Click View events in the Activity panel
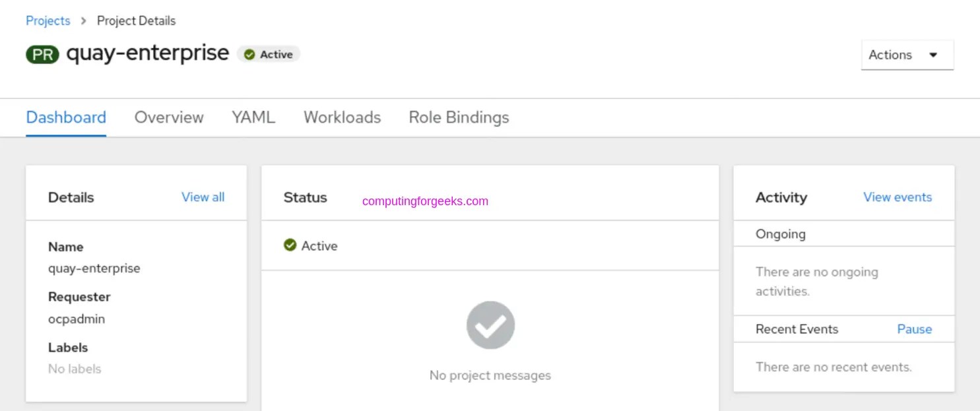This screenshot has width=980, height=411. (897, 197)
